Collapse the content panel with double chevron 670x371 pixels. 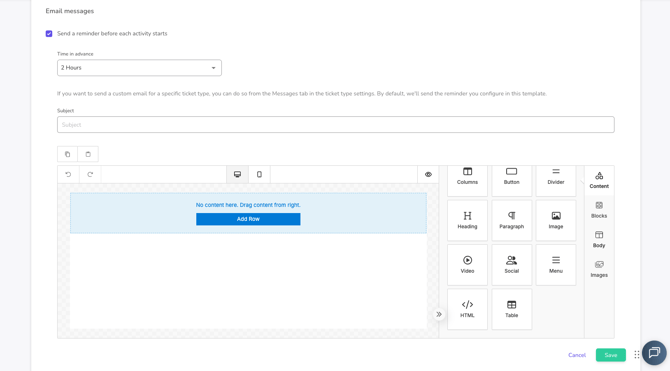[439, 315]
